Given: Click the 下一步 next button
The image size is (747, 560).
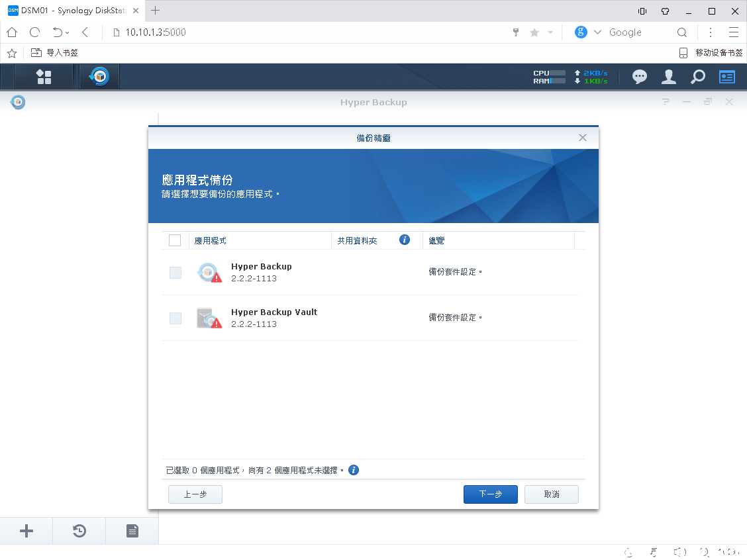Looking at the screenshot, I should (x=490, y=494).
